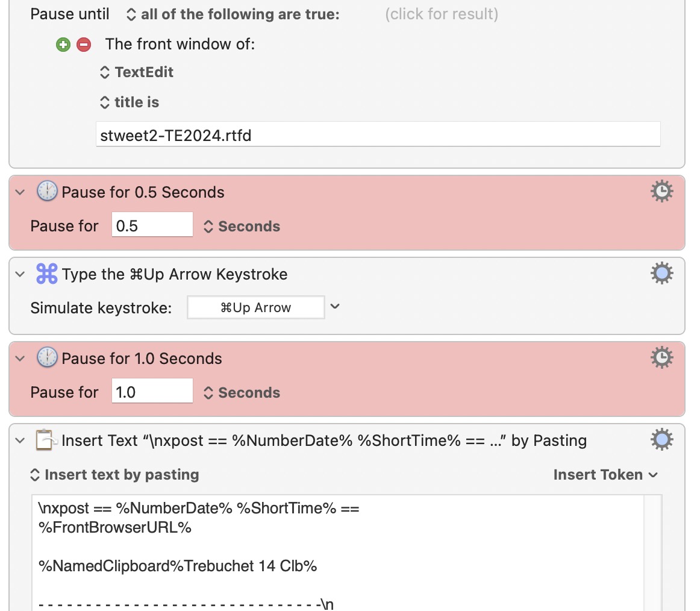The height and width of the screenshot is (611, 700).
Task: Open the 'Insert text by pasting' mode menu
Action: click(114, 475)
